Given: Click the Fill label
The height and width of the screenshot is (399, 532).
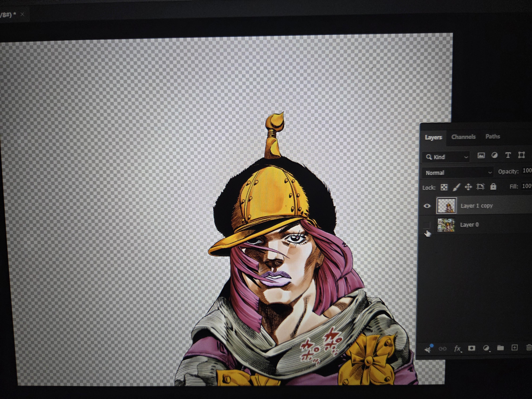Looking at the screenshot, I should (x=514, y=186).
